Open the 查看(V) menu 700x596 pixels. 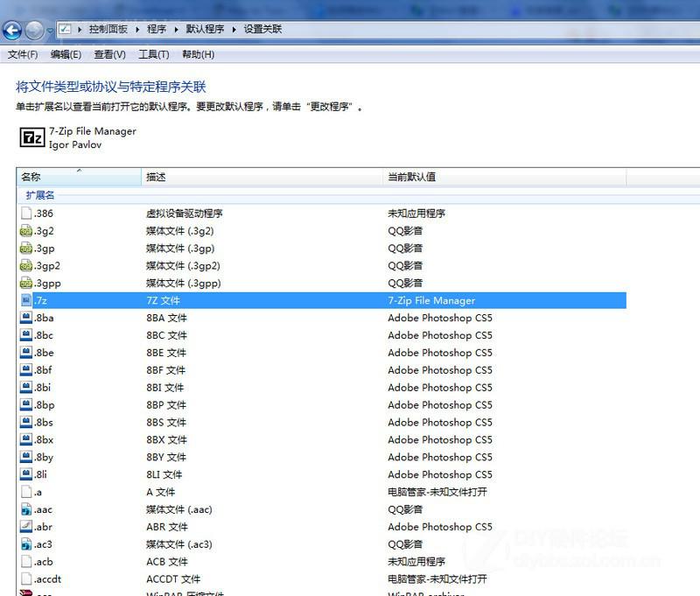pos(109,54)
